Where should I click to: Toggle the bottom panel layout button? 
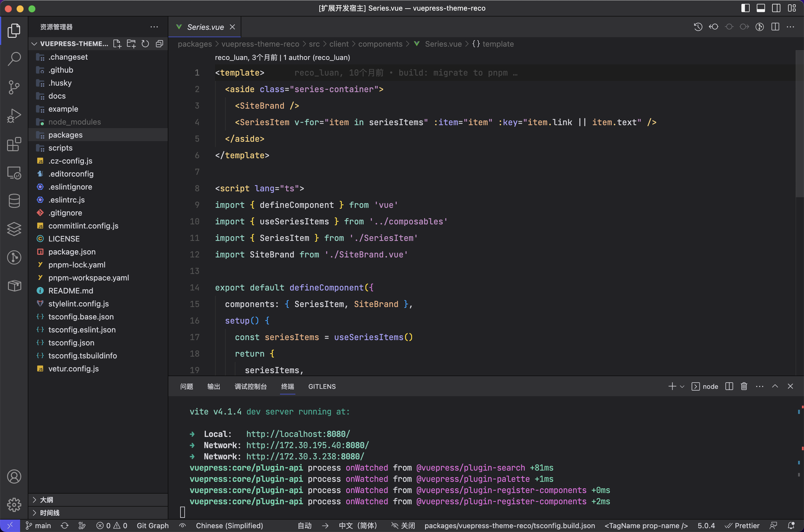(761, 8)
